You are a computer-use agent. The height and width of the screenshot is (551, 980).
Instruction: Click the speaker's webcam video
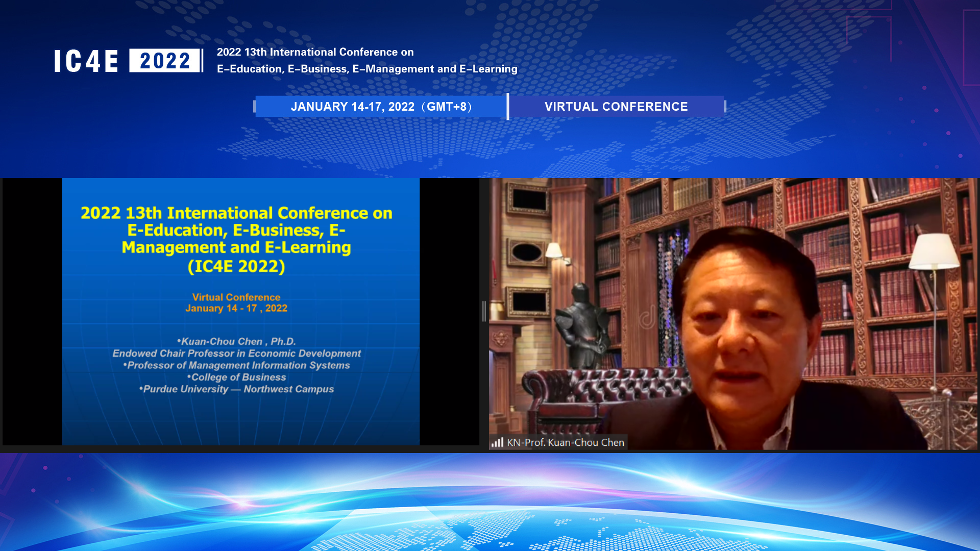[733, 314]
